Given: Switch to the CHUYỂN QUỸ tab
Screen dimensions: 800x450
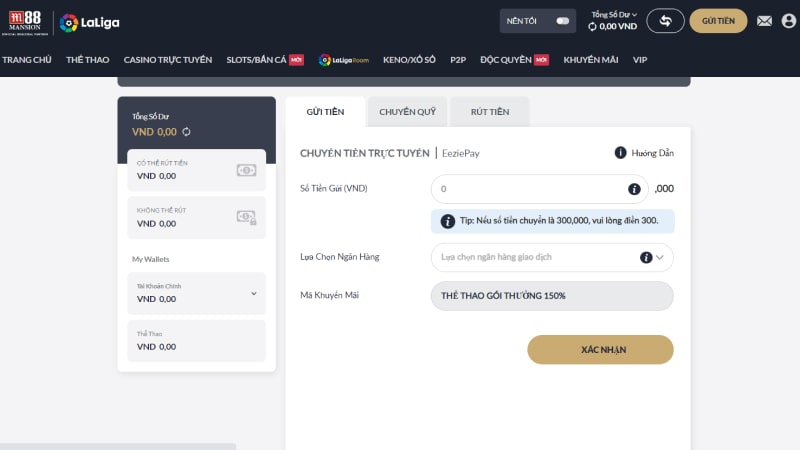Looking at the screenshot, I should pyautogui.click(x=406, y=112).
